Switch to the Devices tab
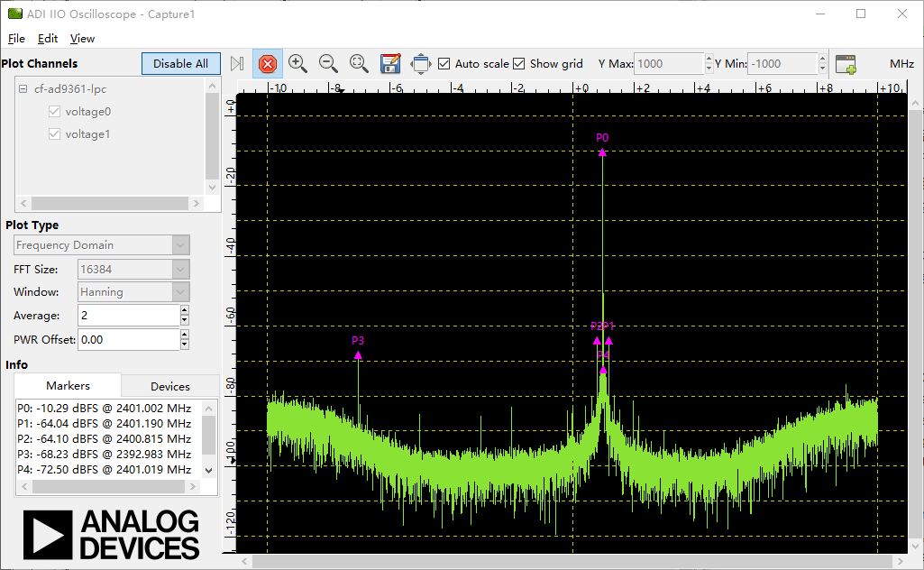This screenshot has width=924, height=570. click(170, 387)
